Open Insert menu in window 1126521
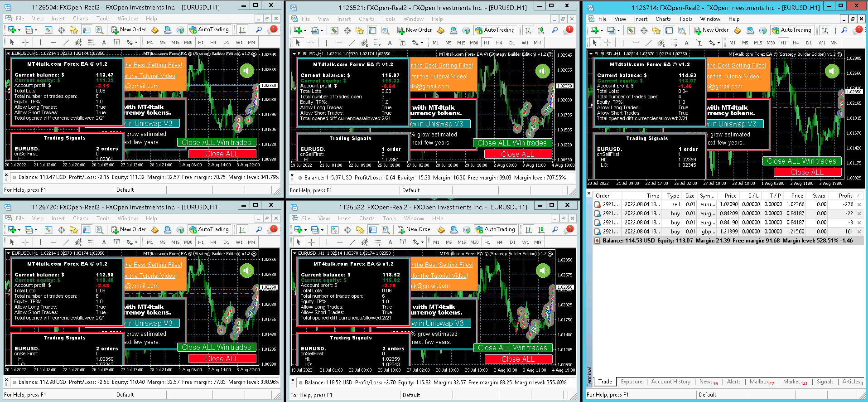This screenshot has width=868, height=402. (x=344, y=19)
